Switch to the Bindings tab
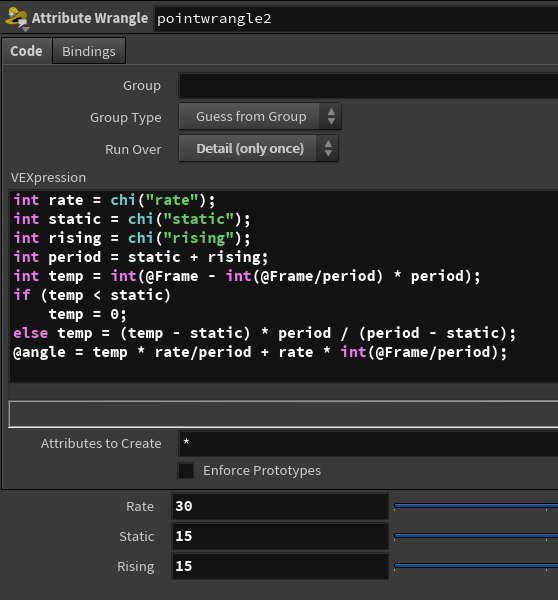The height and width of the screenshot is (600, 558). [89, 51]
